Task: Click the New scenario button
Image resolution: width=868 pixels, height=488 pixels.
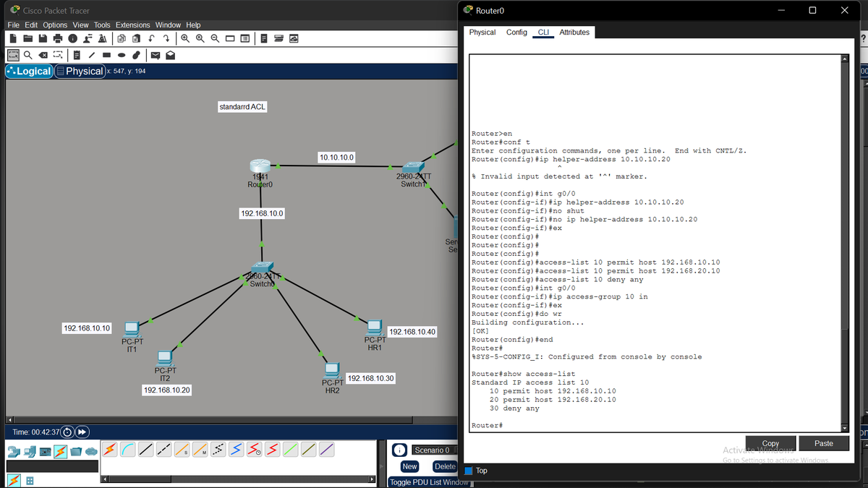Action: pos(409,466)
